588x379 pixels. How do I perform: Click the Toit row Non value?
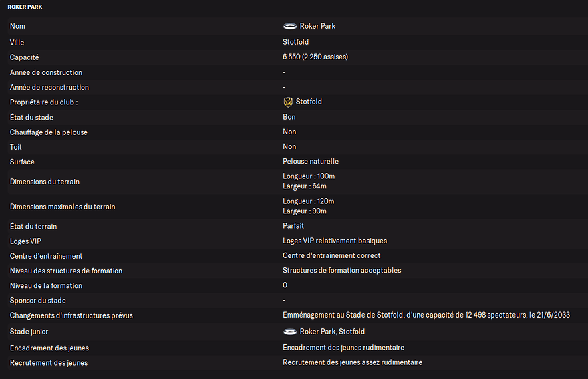pyautogui.click(x=289, y=147)
